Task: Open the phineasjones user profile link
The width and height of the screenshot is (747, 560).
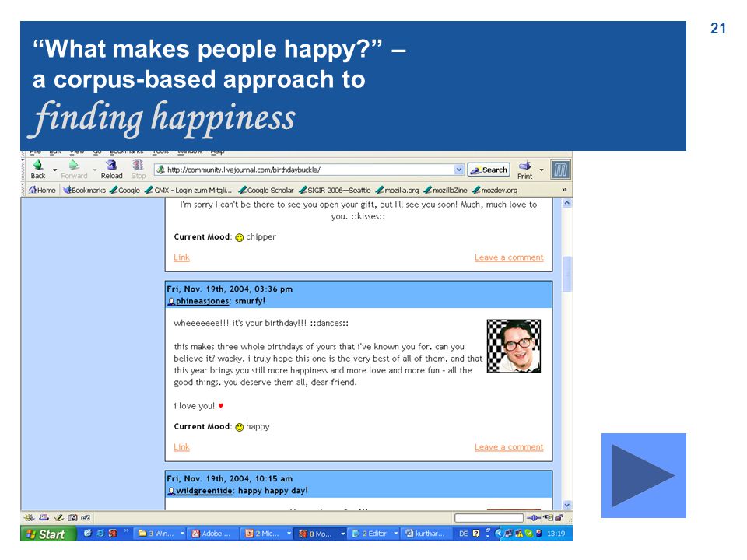Action: (202, 301)
